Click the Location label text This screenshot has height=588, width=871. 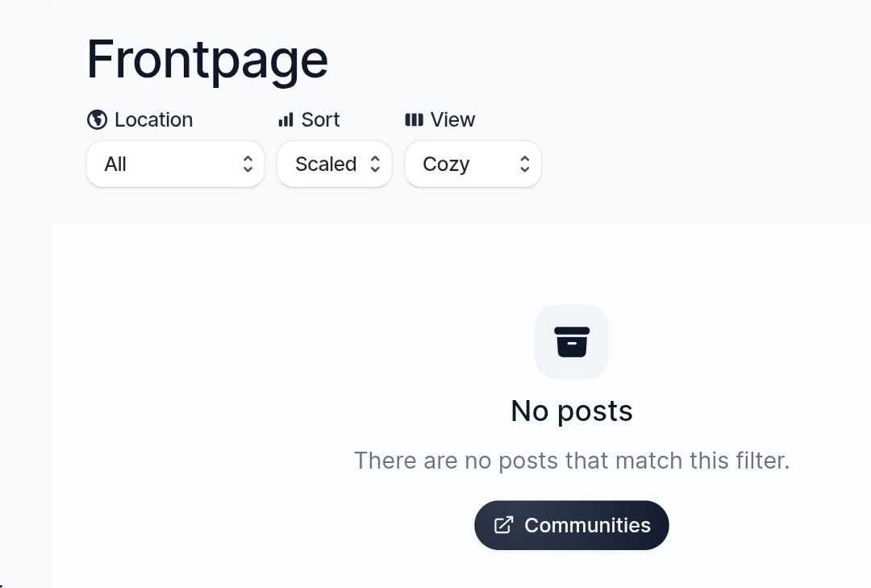tap(153, 120)
